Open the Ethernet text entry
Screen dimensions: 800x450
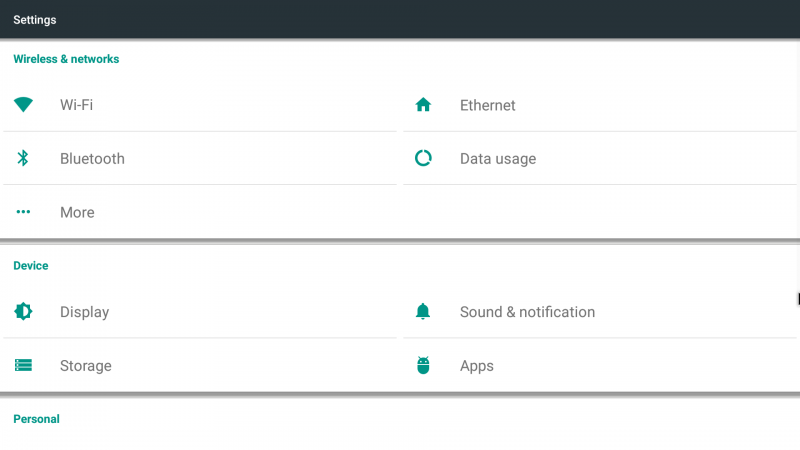tap(487, 105)
